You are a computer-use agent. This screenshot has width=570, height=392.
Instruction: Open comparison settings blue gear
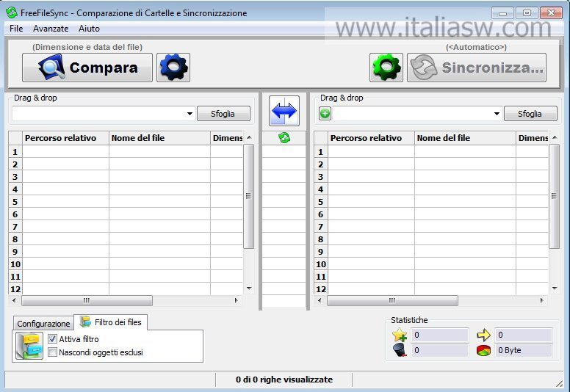coord(173,68)
